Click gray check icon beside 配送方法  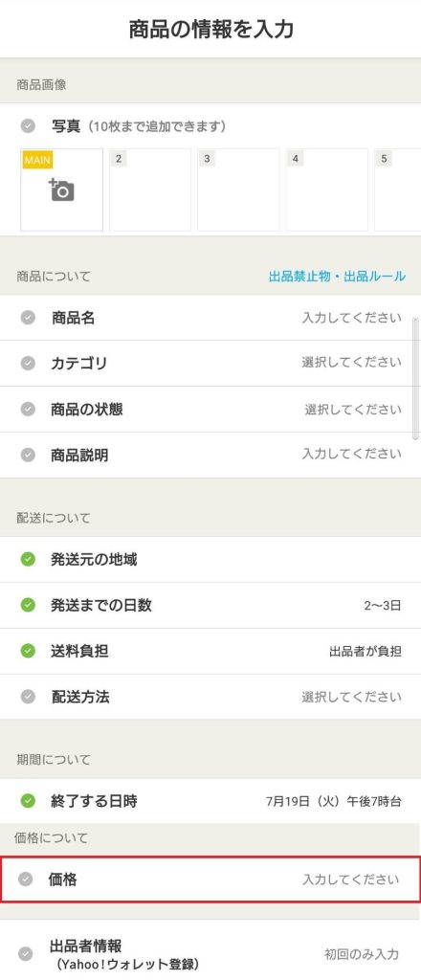(x=28, y=697)
